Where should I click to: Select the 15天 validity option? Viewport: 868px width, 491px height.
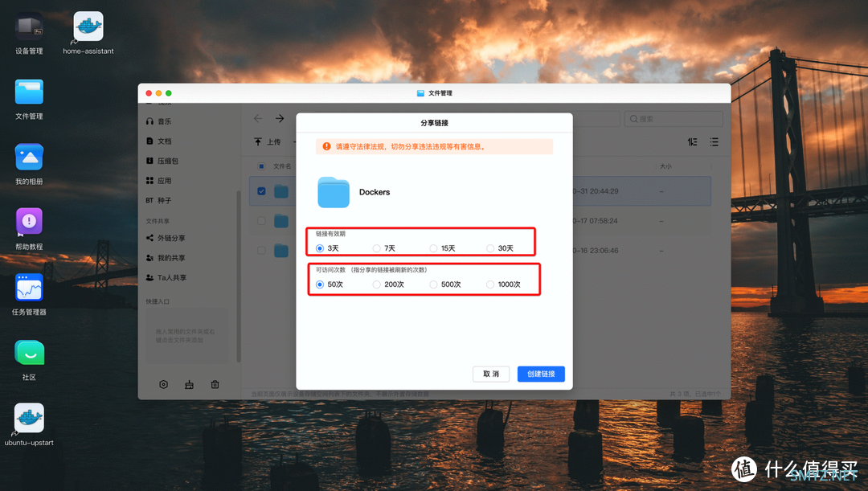(433, 248)
